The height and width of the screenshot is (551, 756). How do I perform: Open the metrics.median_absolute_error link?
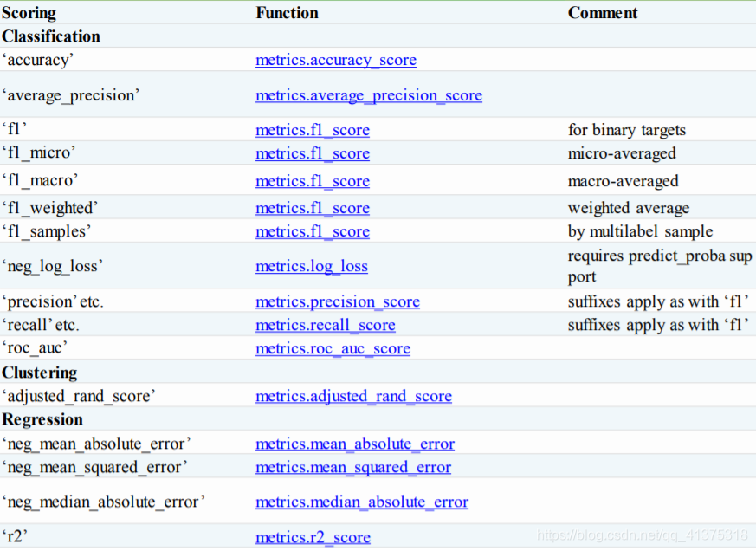pos(361,502)
